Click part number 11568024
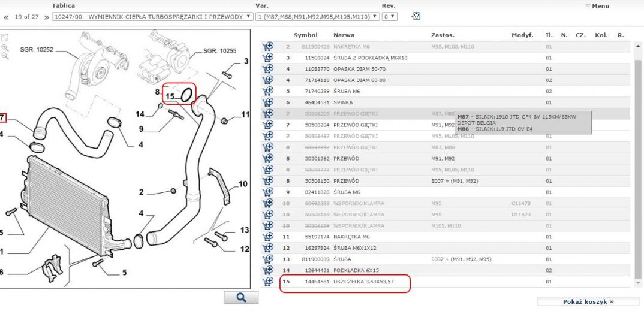This screenshot has width=644, height=314. tap(317, 58)
